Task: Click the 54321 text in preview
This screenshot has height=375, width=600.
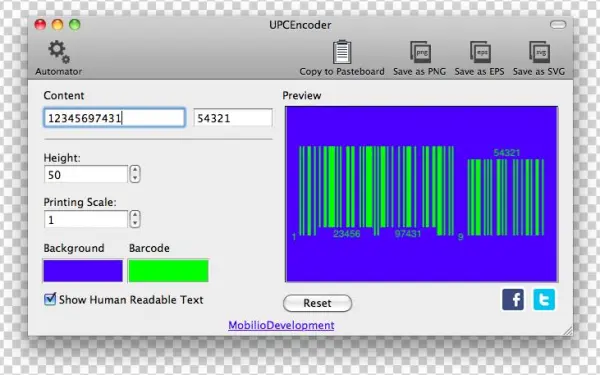Action: coord(507,153)
